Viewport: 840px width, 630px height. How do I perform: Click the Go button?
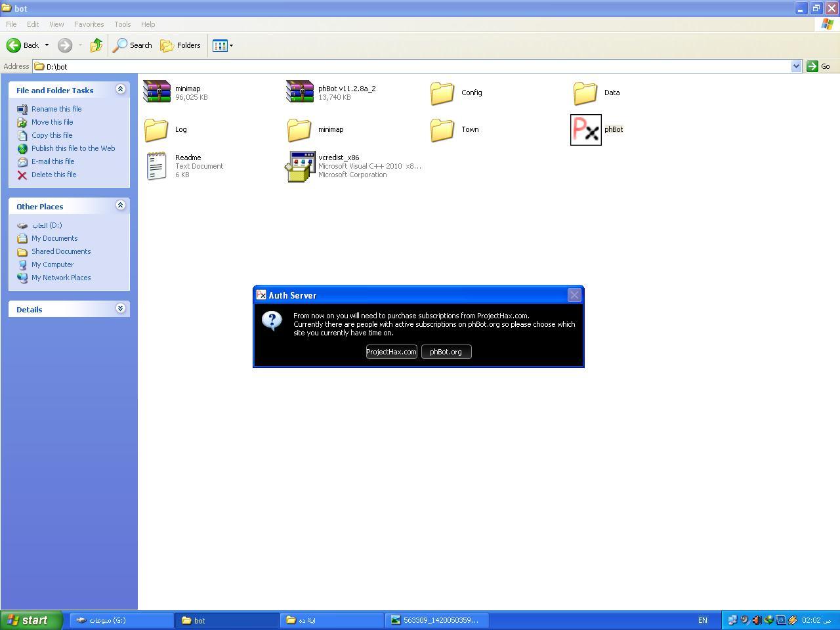coord(819,66)
